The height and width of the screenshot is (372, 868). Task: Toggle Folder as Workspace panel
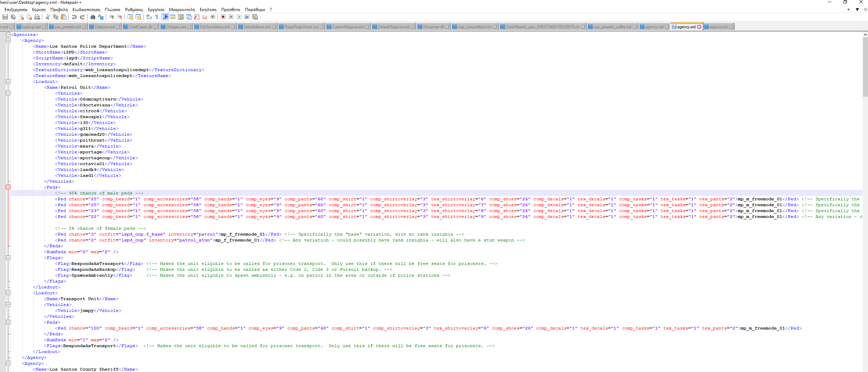click(x=204, y=17)
